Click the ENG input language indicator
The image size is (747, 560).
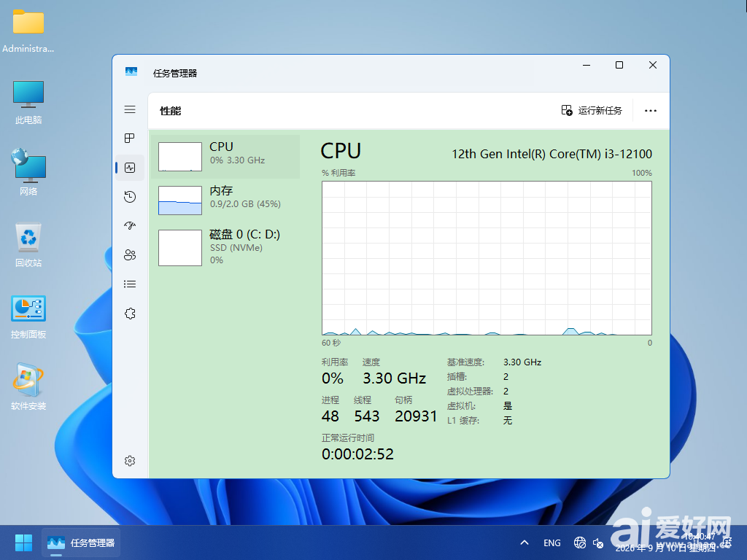pyautogui.click(x=551, y=542)
